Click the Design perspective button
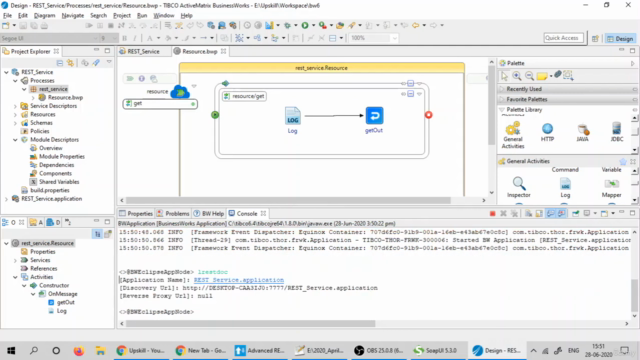This screenshot has width=640, height=360. [x=620, y=38]
